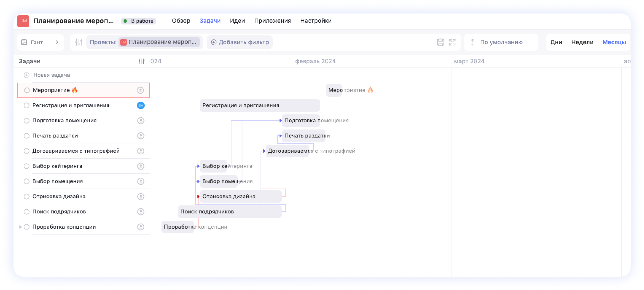Click assignee icon for Договариваемся с типографией
Viewport: 644px width, 290px height.
pyautogui.click(x=141, y=151)
